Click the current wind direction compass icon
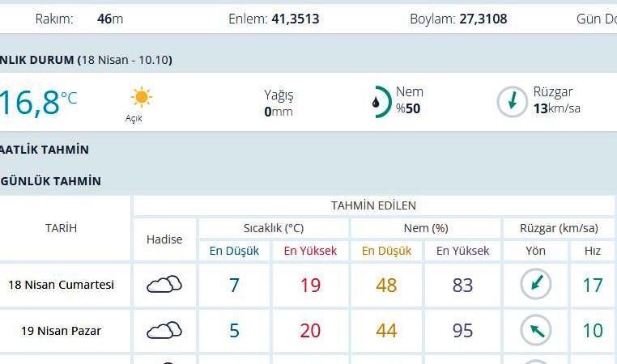Screen dimensions: 617x364 coord(512,102)
